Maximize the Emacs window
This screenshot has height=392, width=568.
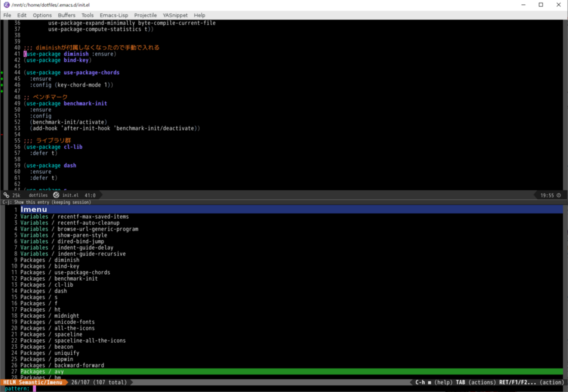[540, 5]
